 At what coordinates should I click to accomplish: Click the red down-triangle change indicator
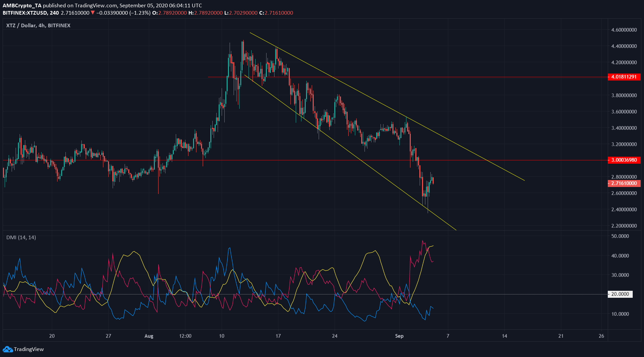tap(93, 13)
